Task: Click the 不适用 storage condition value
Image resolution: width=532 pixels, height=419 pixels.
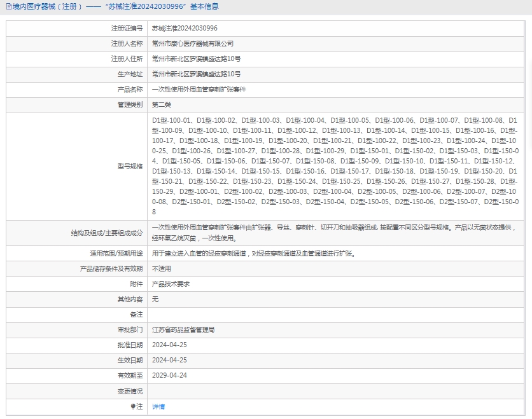Action: pos(162,269)
